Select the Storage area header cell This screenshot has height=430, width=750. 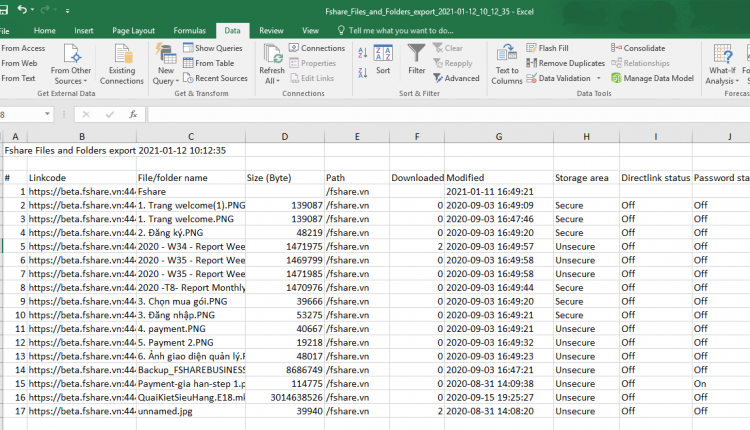pyautogui.click(x=586, y=177)
